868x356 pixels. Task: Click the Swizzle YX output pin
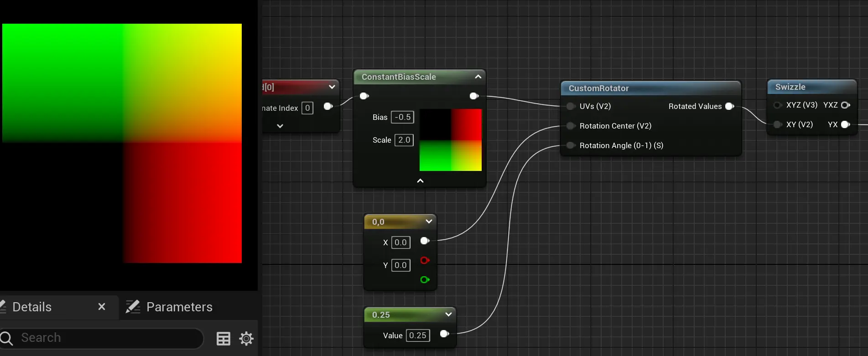845,124
